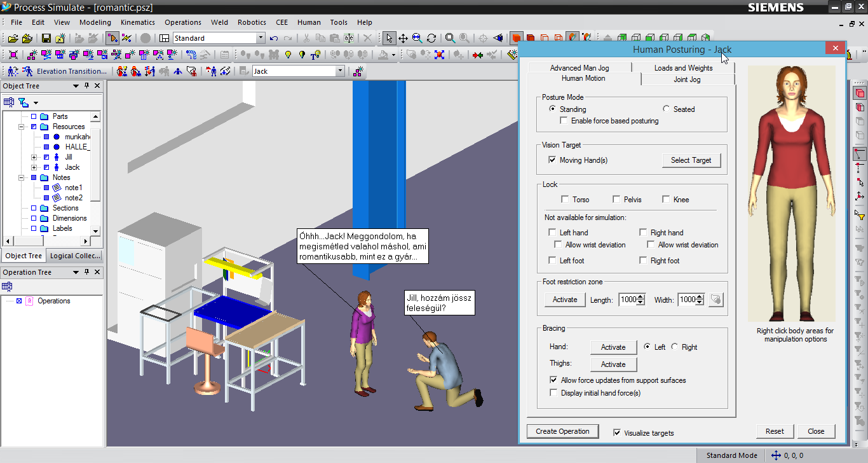Screen dimensions: 868x463
Task: Open the Standard layout dropdown
Action: (x=261, y=38)
